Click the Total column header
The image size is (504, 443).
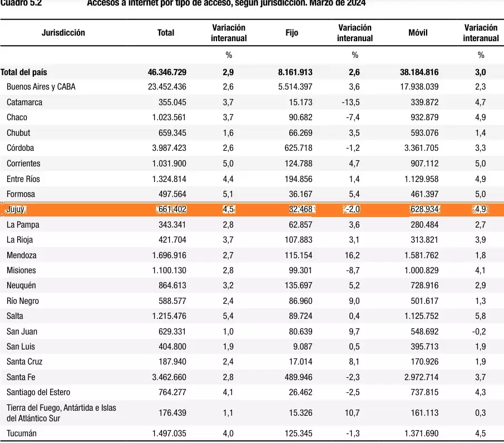click(166, 32)
